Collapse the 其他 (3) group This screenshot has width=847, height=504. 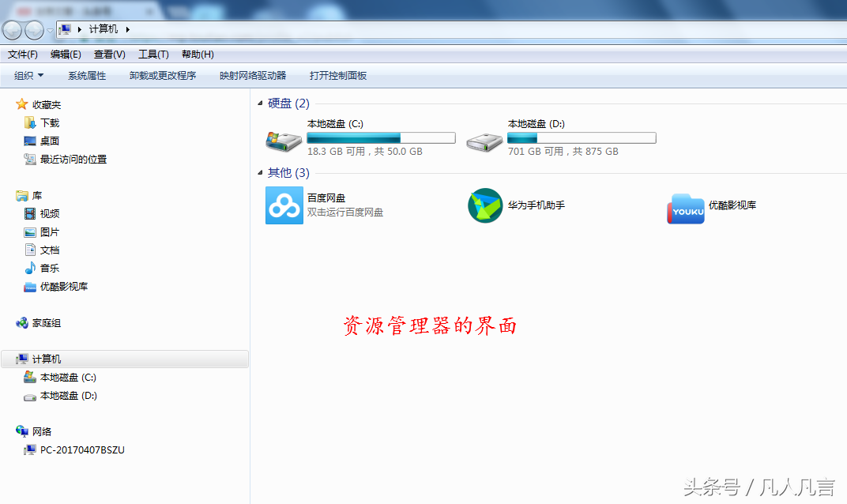pos(261,172)
